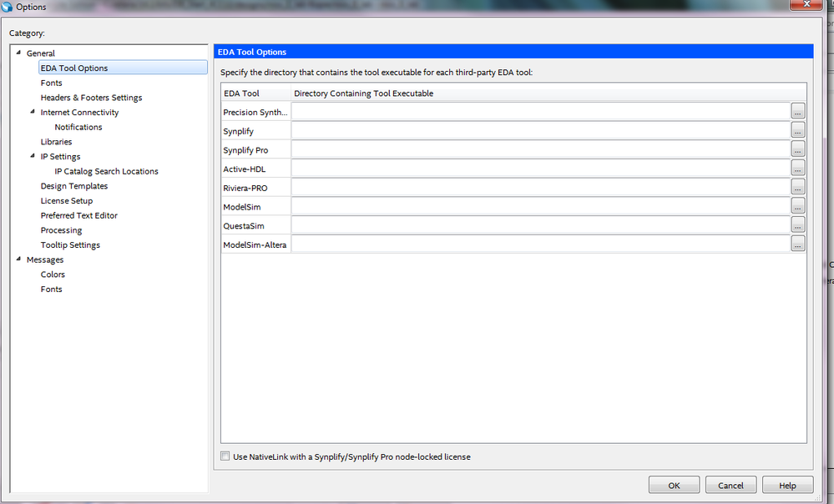Viewport: 834px width, 504px height.
Task: Collapse the General category tree node
Action: point(18,53)
